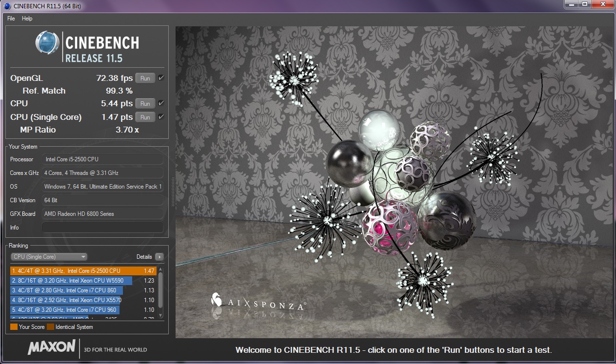Toggle the CPU (Single Core) checkbox
This screenshot has height=364, width=616.
[161, 116]
